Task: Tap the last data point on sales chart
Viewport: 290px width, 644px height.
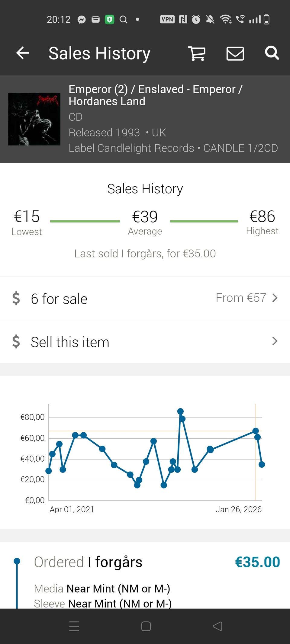Action: pyautogui.click(x=262, y=465)
